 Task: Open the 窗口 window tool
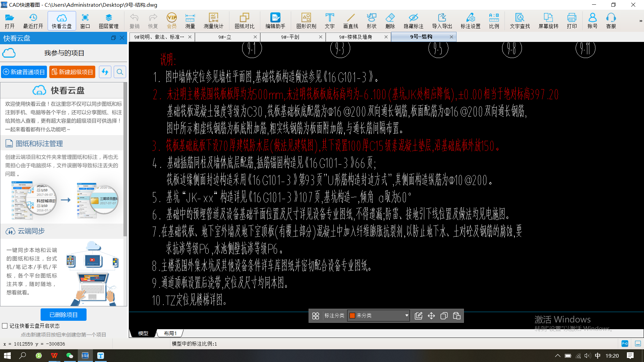point(85,21)
